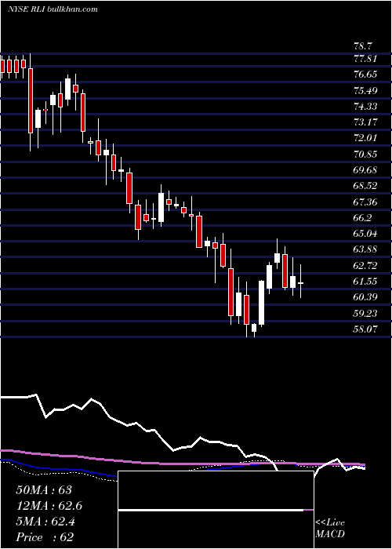Click the 70.85 price axis label
Viewport: 392px width, 549px height.
365,154
